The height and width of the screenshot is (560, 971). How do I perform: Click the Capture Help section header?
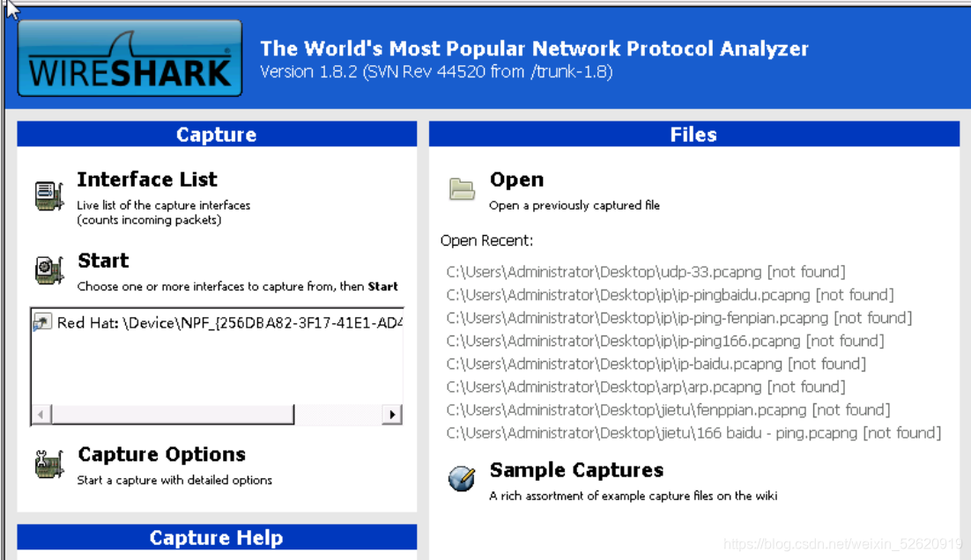pos(217,537)
